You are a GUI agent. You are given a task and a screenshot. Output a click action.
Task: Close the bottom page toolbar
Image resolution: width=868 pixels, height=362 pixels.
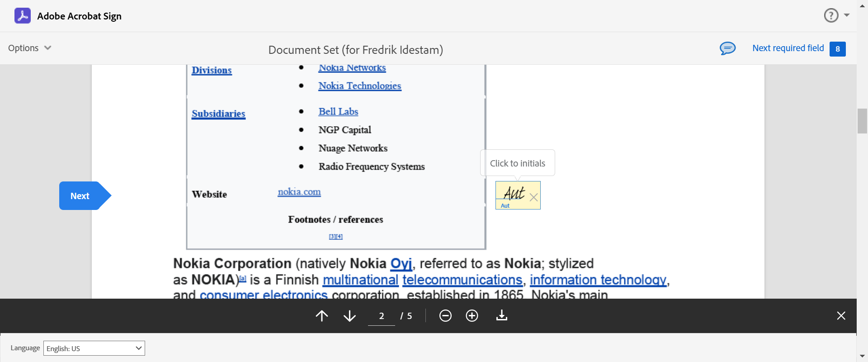coord(841,315)
